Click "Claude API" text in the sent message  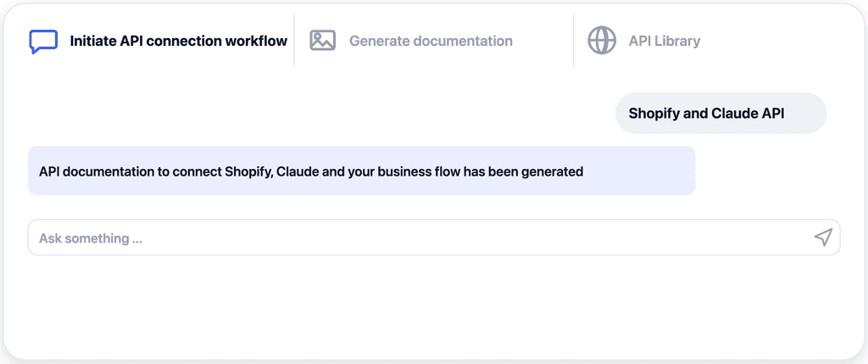748,114
